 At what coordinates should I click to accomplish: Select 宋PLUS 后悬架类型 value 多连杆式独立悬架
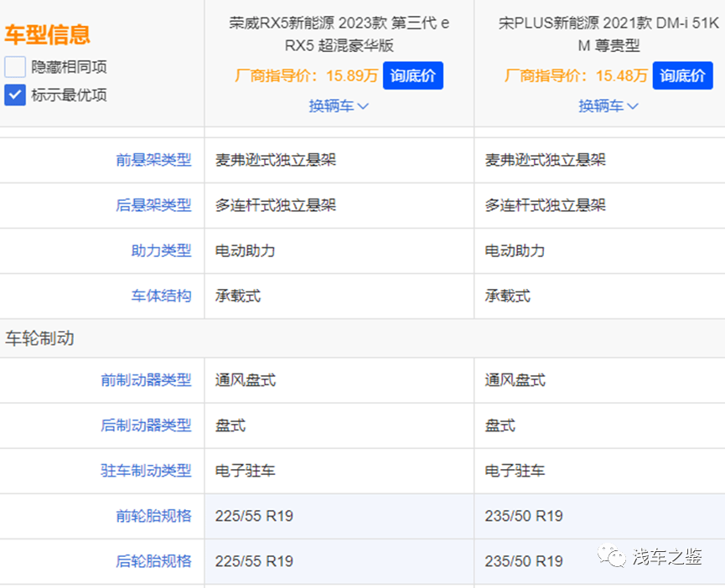(x=545, y=205)
